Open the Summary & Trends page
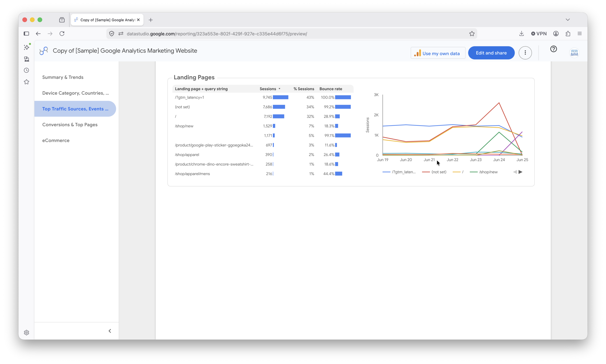This screenshot has height=364, width=606. point(63,77)
